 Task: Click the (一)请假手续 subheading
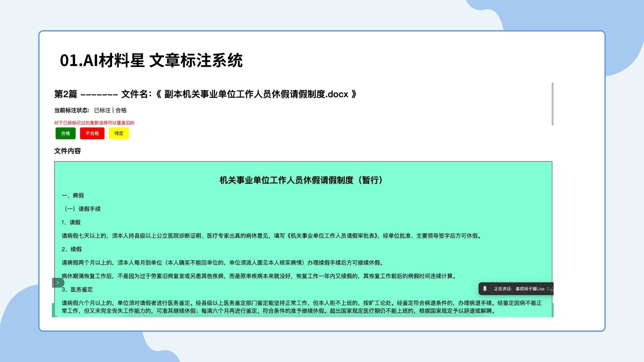(82, 209)
